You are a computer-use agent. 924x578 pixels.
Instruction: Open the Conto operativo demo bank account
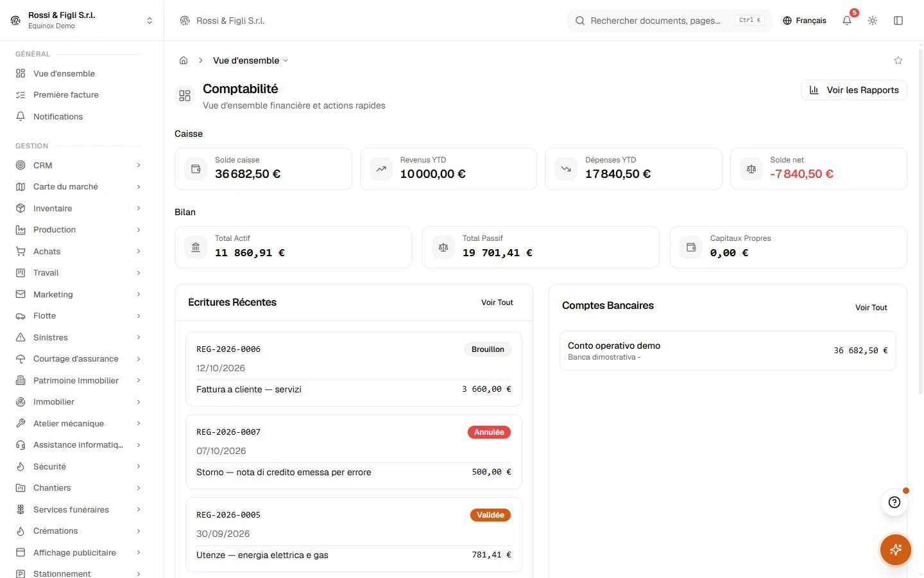(728, 351)
